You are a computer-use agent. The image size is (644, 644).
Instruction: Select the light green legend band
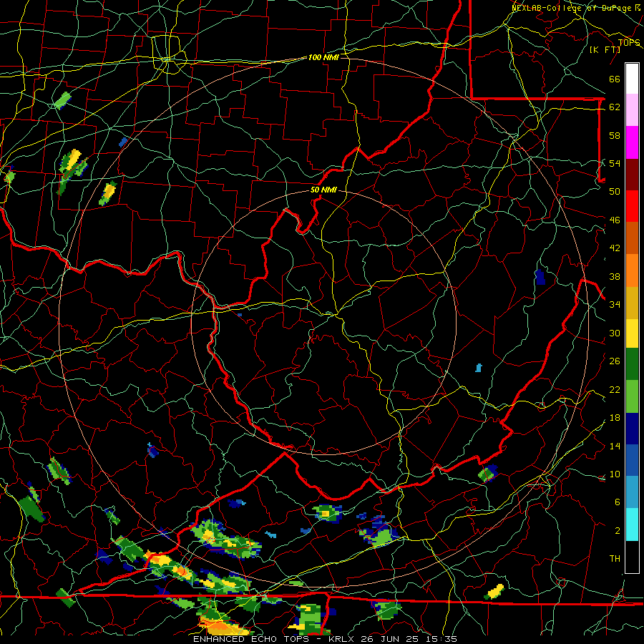coord(632,396)
